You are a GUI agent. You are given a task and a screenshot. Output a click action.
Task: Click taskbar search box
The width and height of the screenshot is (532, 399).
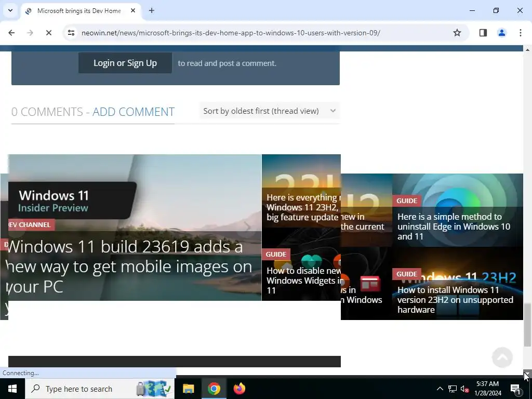(100, 389)
